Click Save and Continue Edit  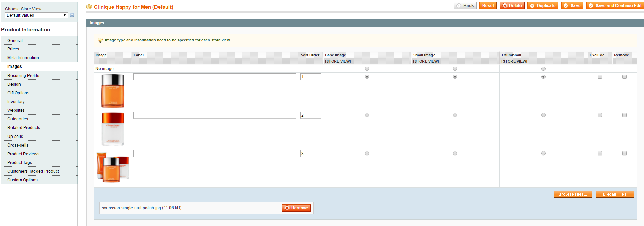click(615, 6)
